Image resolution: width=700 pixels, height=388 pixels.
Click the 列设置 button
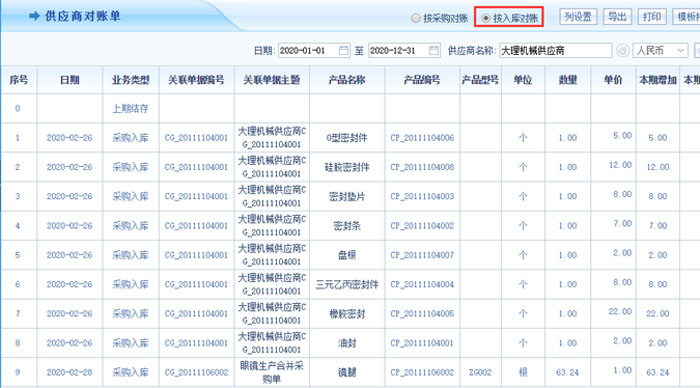578,17
